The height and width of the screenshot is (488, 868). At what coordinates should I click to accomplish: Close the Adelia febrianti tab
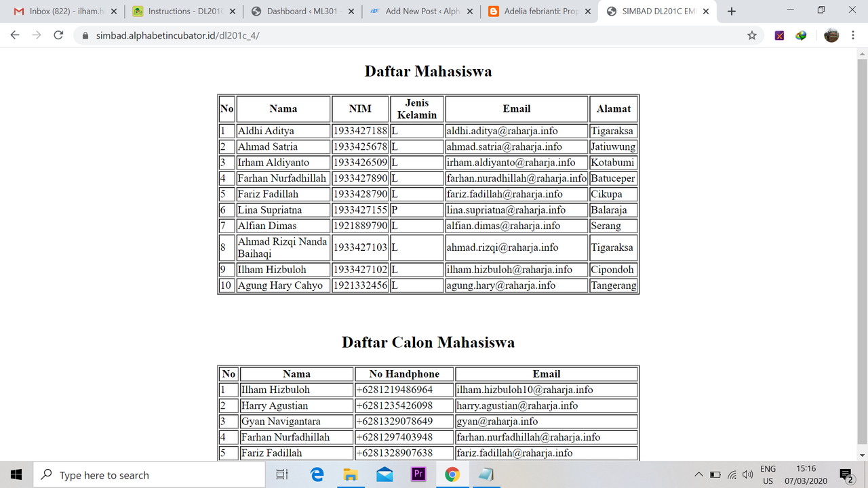[587, 12]
